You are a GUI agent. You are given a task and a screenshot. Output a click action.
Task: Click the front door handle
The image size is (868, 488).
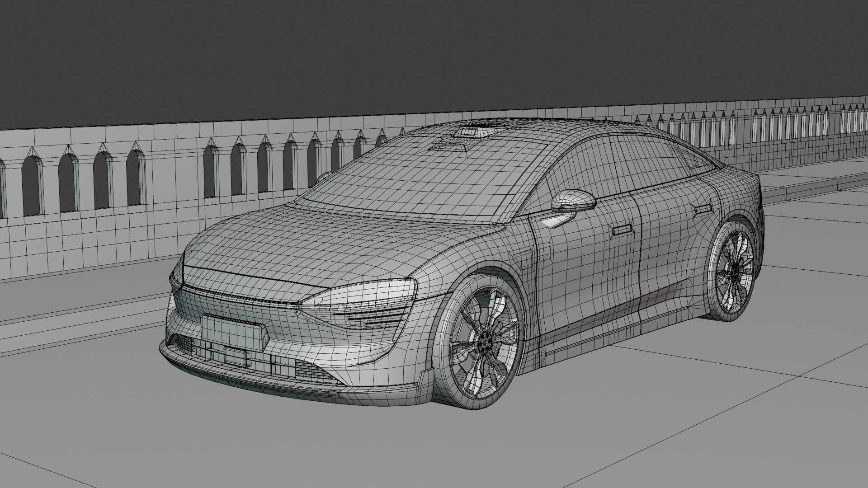[623, 230]
